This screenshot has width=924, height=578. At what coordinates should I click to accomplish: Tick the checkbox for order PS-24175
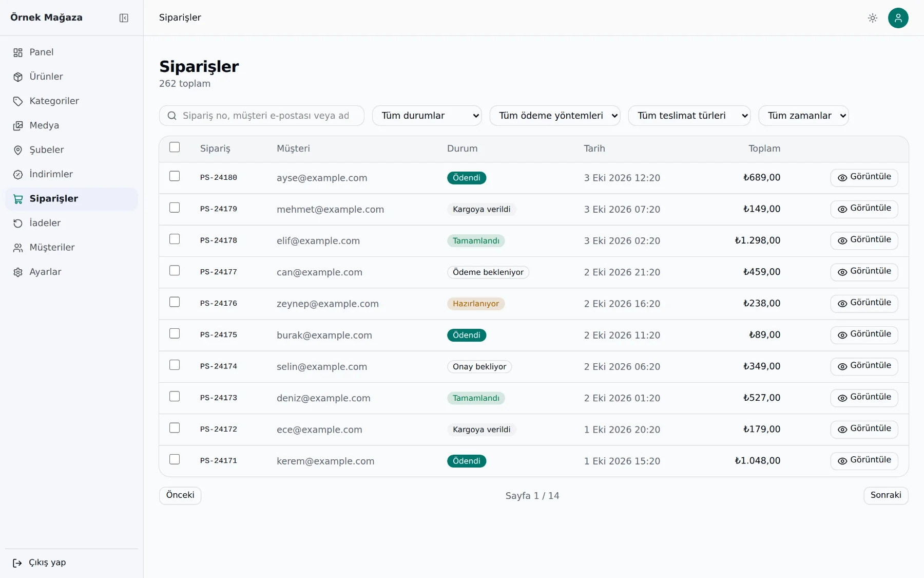[x=175, y=333]
